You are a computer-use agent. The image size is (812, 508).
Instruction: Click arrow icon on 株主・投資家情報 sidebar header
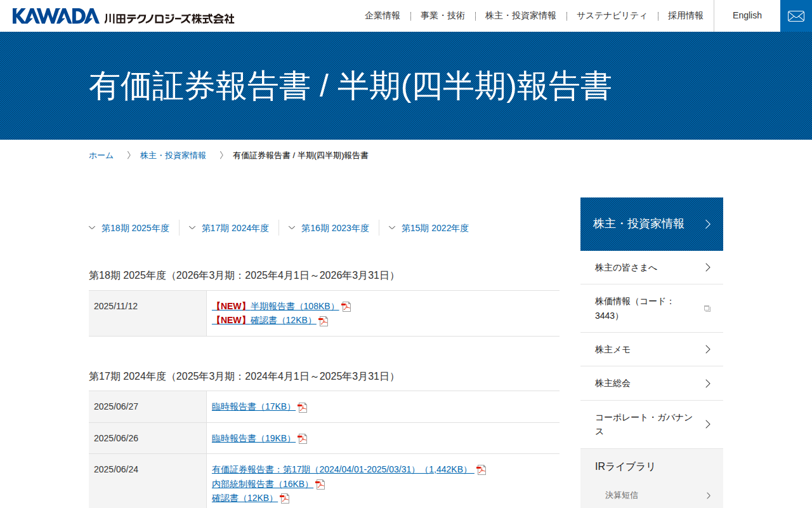[708, 224]
